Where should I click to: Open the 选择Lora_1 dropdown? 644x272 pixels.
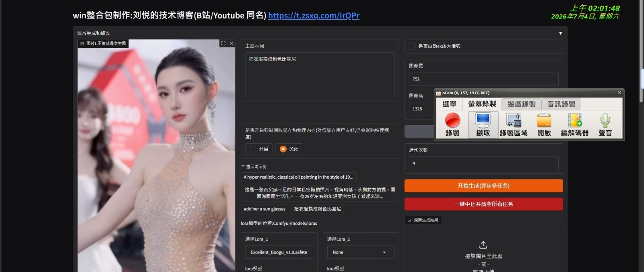pyautogui.click(x=279, y=252)
